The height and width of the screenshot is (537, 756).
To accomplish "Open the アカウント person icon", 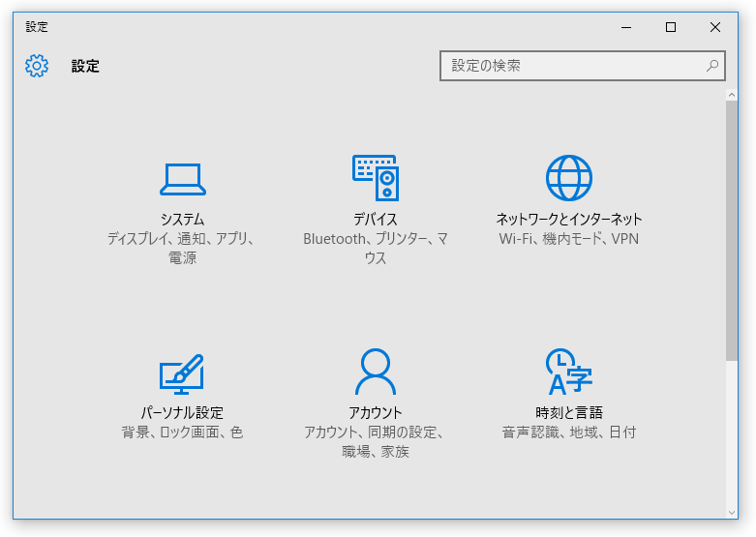I will 376,372.
